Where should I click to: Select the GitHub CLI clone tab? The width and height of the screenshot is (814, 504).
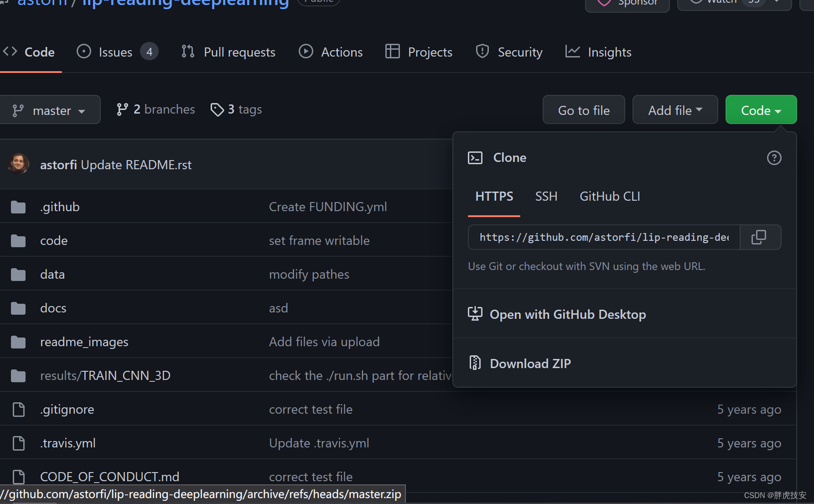click(610, 197)
